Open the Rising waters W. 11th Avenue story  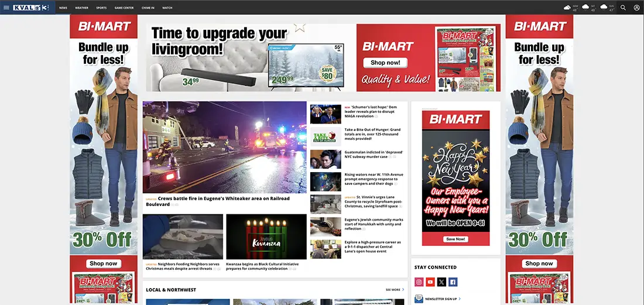point(374,179)
